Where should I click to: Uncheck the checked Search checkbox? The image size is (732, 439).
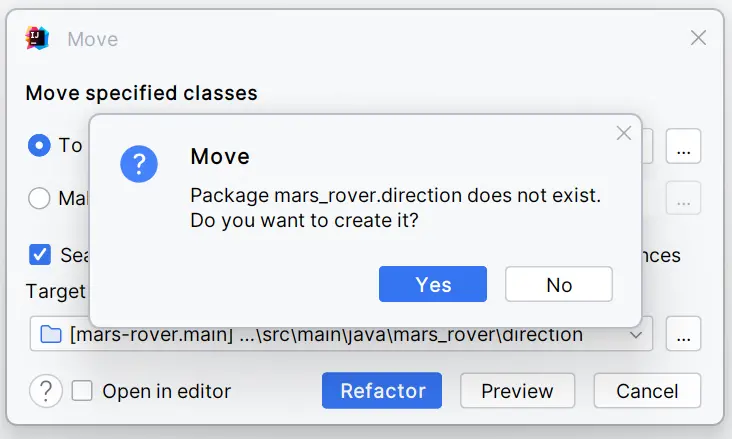[x=40, y=254]
